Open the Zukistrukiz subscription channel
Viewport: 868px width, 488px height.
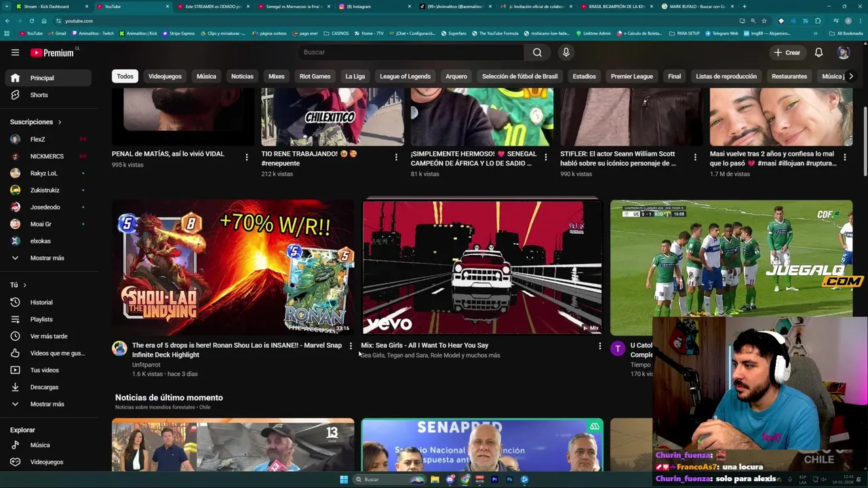[x=48, y=190]
